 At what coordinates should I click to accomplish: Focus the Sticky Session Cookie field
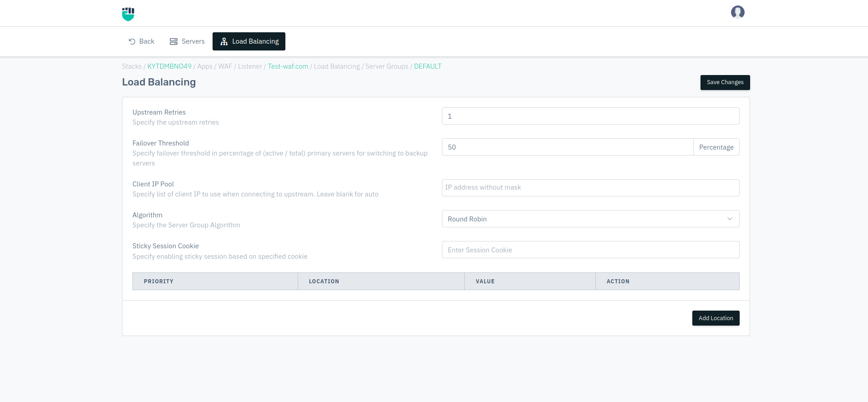(x=591, y=250)
